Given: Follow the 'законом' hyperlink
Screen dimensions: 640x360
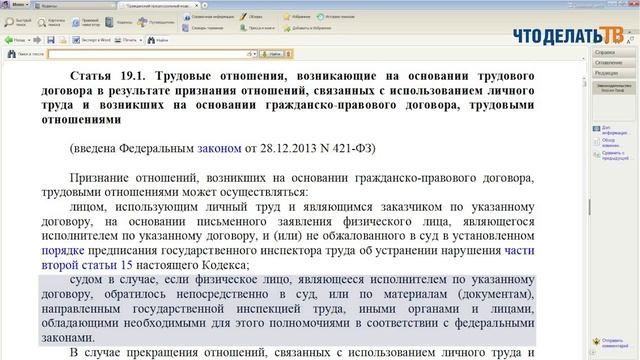Looking at the screenshot, I should pos(219,148).
